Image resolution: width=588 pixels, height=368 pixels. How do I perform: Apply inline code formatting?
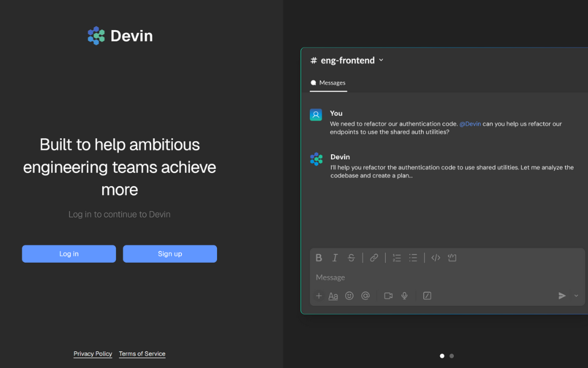[x=435, y=258]
